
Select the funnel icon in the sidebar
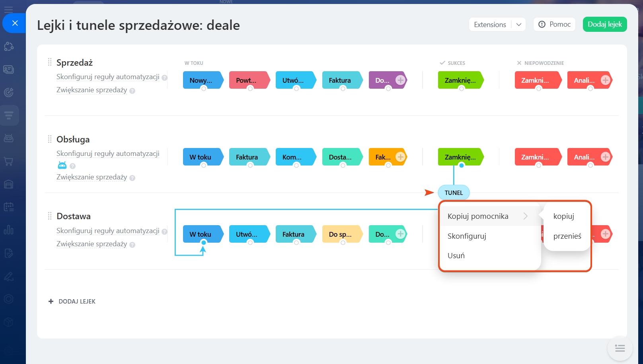click(8, 115)
